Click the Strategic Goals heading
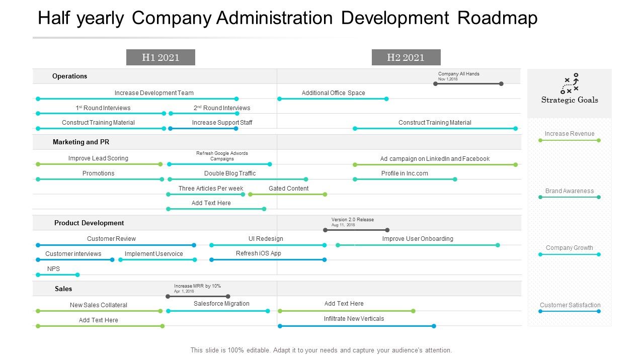The height and width of the screenshot is (362, 644). (570, 100)
